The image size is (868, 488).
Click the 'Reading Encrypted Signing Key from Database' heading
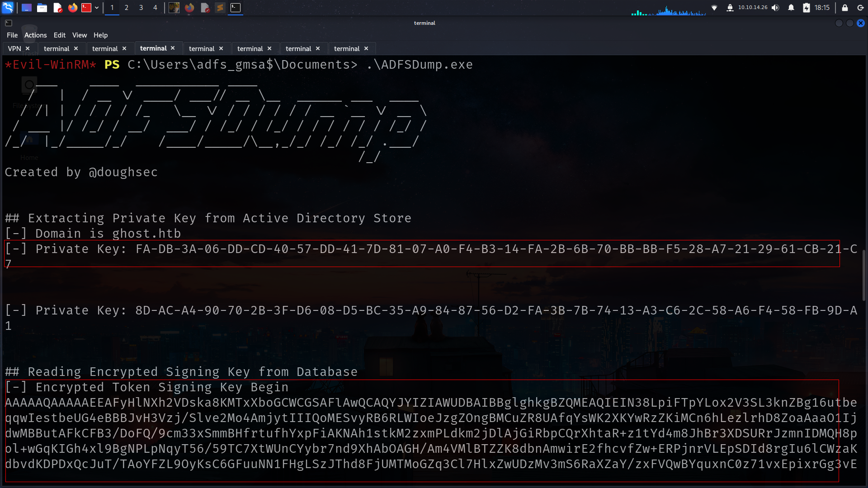tap(181, 372)
